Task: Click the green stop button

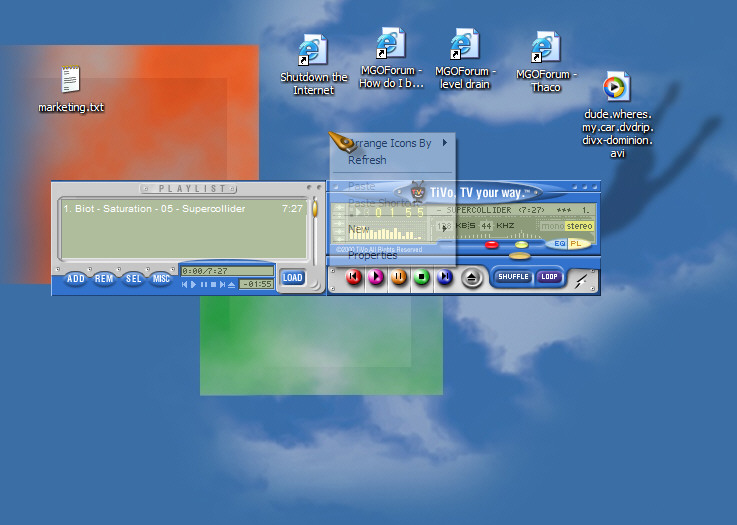Action: coord(422,277)
